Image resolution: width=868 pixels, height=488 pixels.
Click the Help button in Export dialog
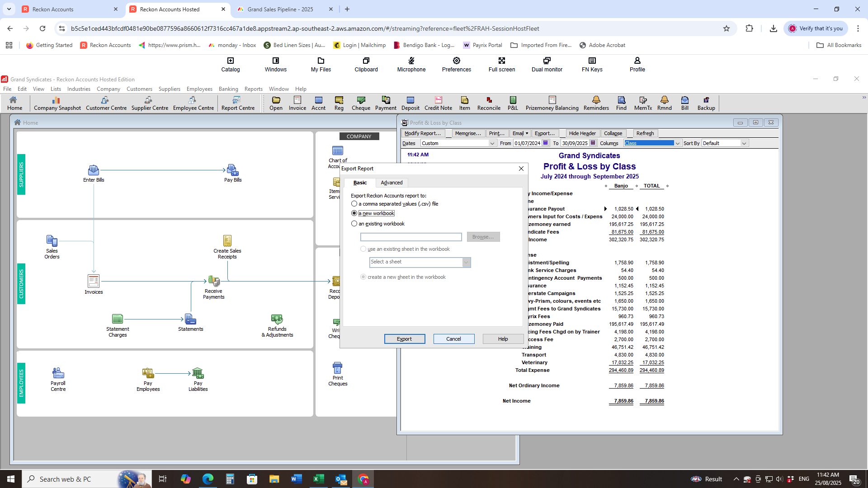point(503,339)
